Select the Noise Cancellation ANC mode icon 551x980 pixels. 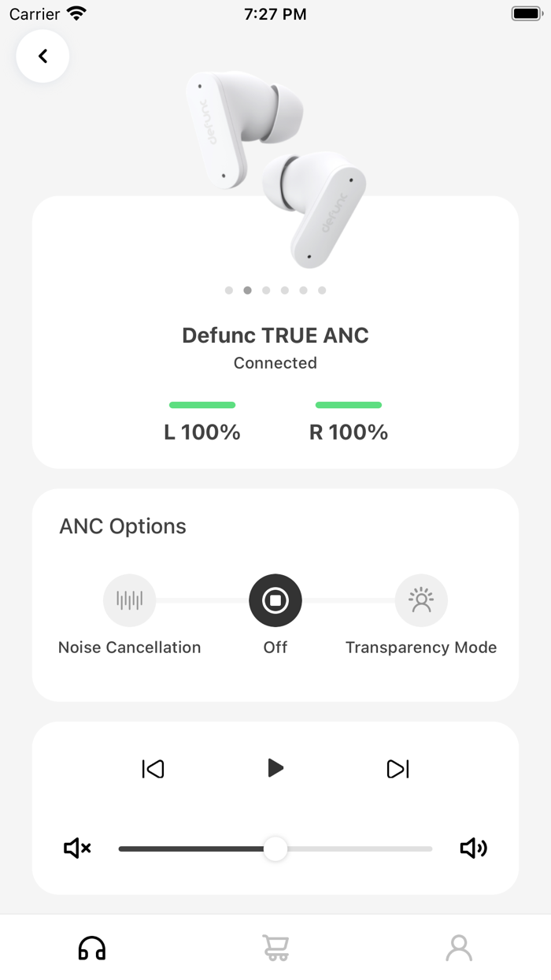tap(129, 600)
